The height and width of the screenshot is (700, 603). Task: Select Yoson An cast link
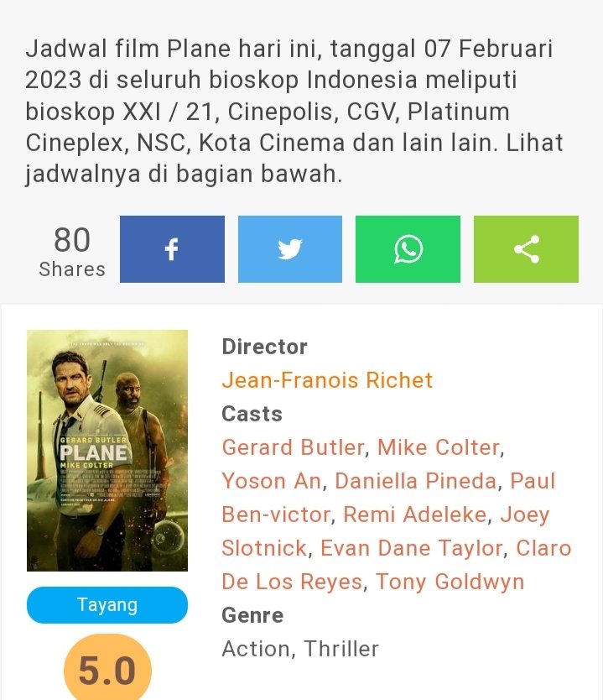(x=271, y=481)
